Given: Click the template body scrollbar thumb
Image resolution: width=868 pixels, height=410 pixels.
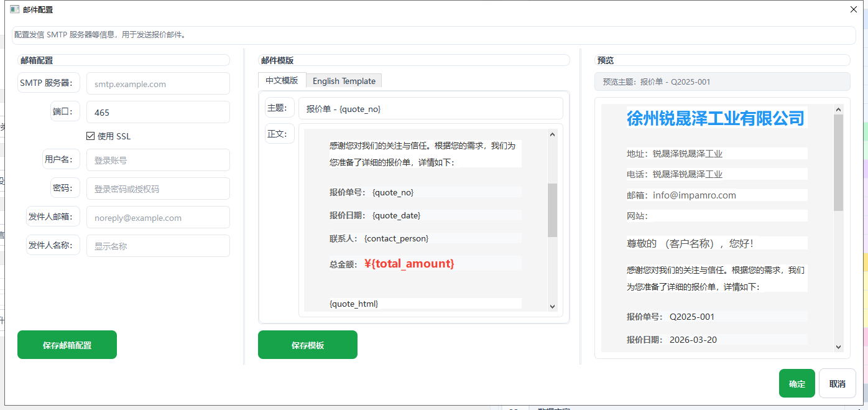Looking at the screenshot, I should click(x=552, y=210).
